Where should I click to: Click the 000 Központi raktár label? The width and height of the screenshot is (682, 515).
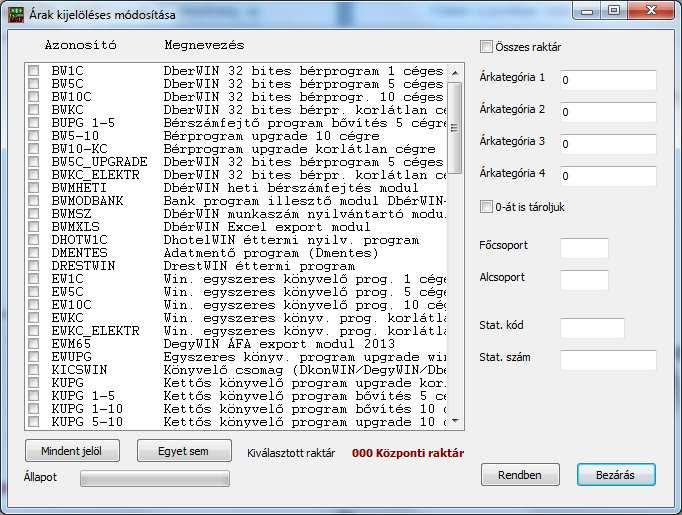408,453
